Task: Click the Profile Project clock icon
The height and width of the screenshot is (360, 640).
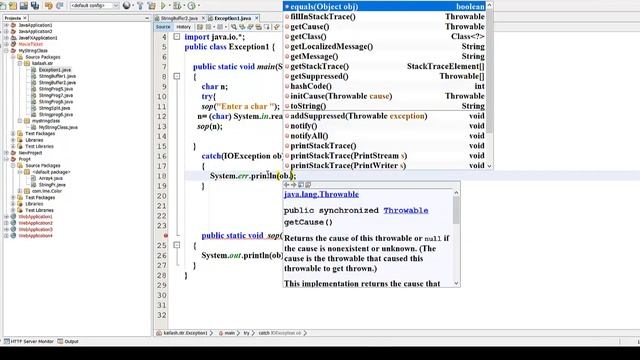Action: 191,5
